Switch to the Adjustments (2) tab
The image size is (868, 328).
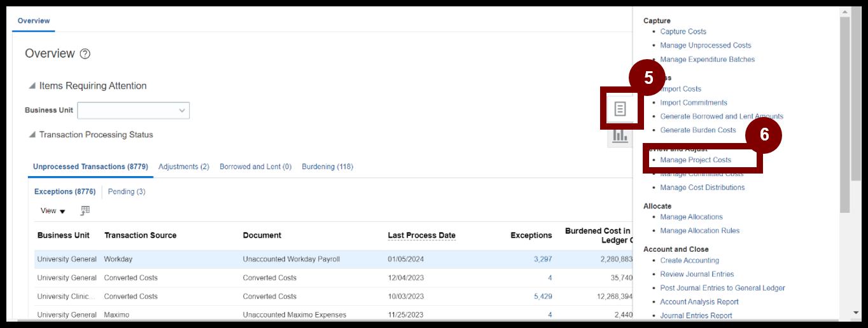point(184,167)
